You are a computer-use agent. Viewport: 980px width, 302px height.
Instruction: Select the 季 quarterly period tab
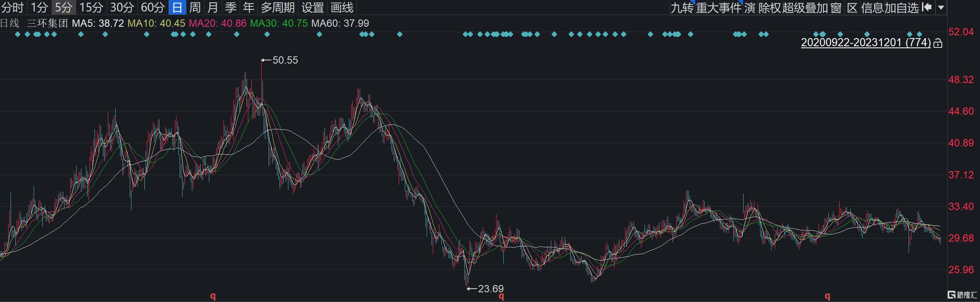tap(231, 7)
